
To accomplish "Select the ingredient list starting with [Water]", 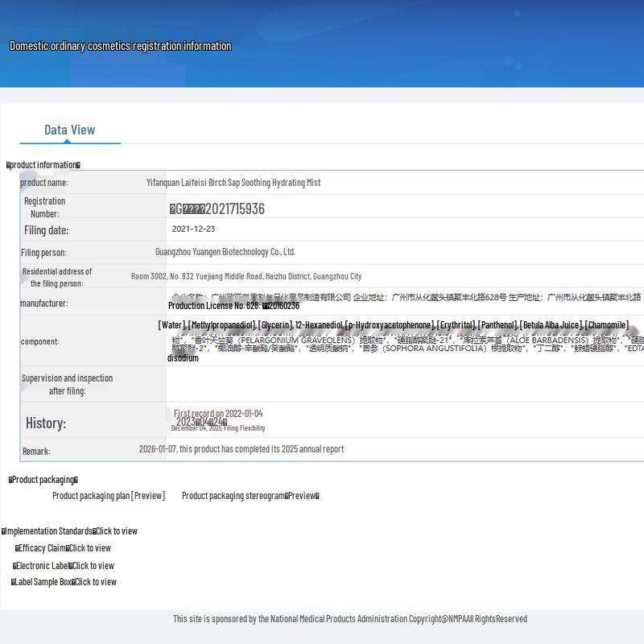I will coord(394,325).
